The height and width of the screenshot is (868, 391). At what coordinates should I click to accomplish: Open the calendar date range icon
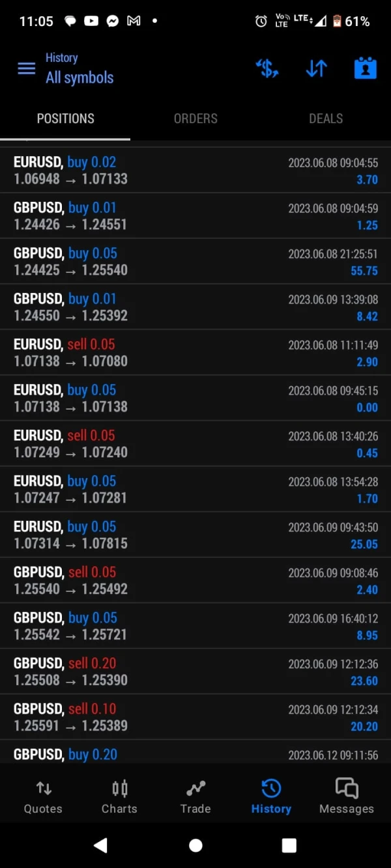click(365, 68)
